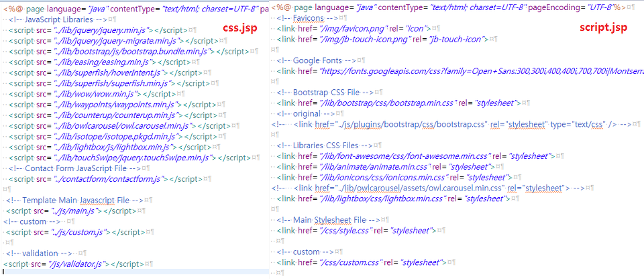Click the animate.min.css href value
Viewport: 644px width, 279px height.
click(376, 167)
